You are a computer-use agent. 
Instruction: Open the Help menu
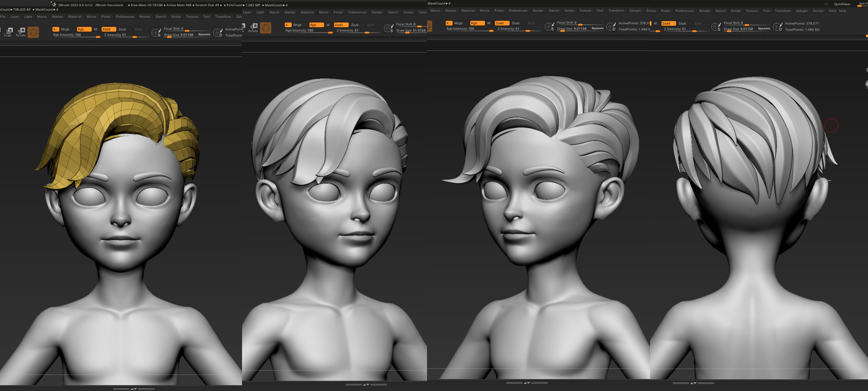tap(842, 11)
